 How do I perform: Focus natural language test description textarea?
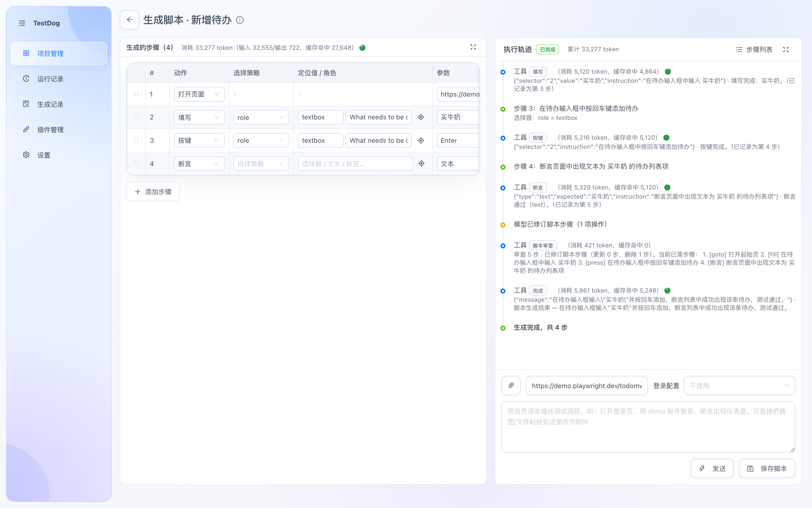pos(648,427)
